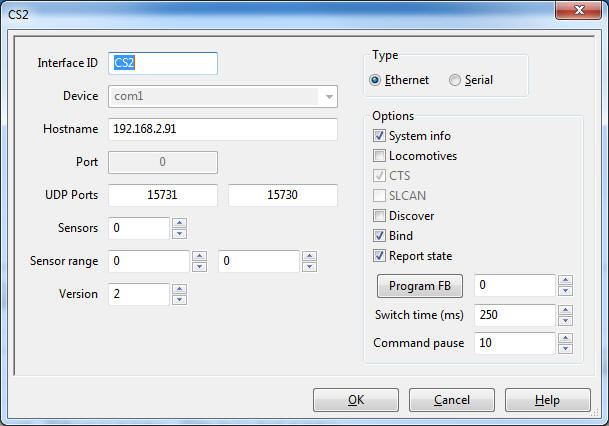This screenshot has height=426, width=609.
Task: Click the UDP port field showing 15731
Action: pos(163,195)
